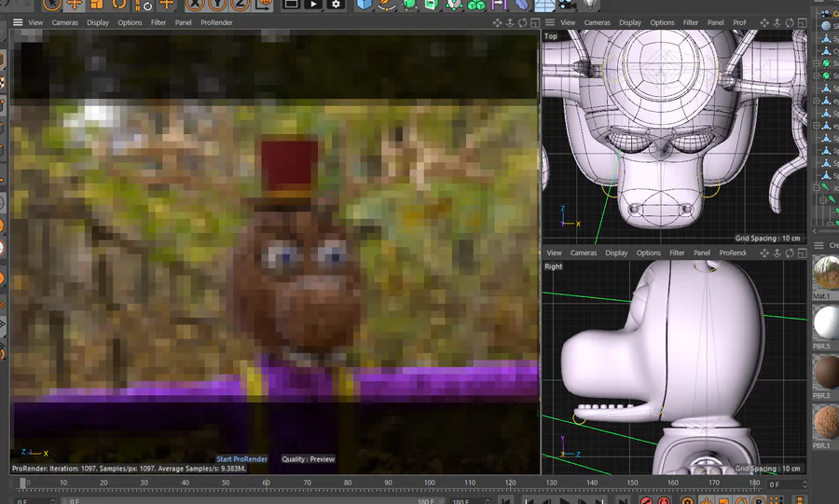The width and height of the screenshot is (839, 504).
Task: Open ProRender menu in main viewport
Action: point(216,22)
